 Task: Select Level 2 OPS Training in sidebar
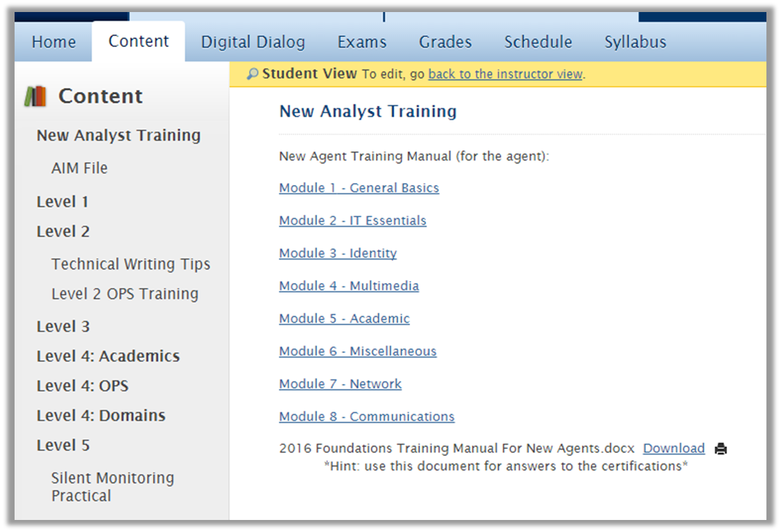(126, 293)
